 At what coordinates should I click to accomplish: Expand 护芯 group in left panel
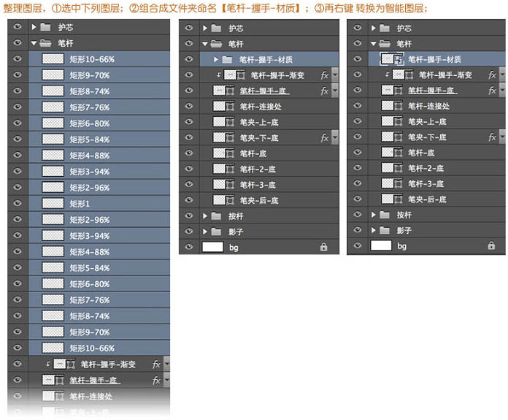(34, 27)
